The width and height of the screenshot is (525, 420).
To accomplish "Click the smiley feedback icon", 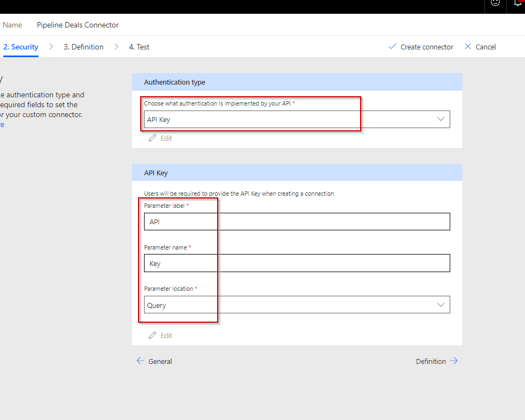I will 495,3.
